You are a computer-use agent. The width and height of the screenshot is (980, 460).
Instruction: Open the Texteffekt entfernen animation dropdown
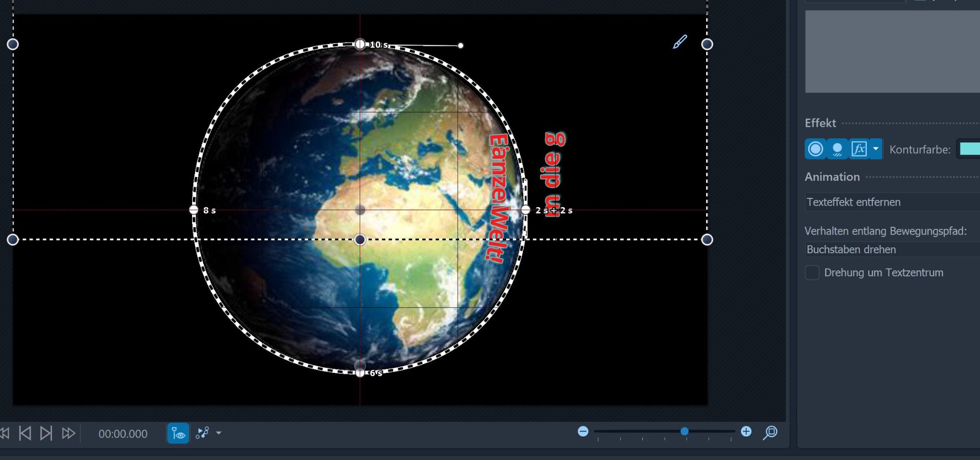(892, 202)
